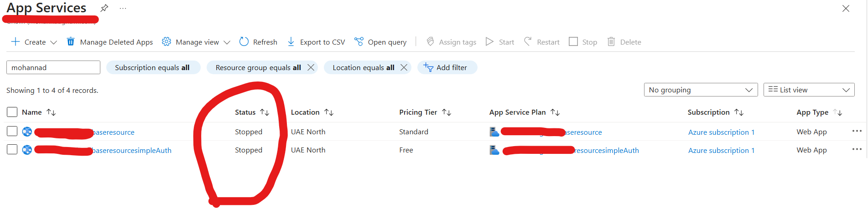The image size is (868, 208).
Task: Expand the Create dropdown
Action: [x=53, y=42]
